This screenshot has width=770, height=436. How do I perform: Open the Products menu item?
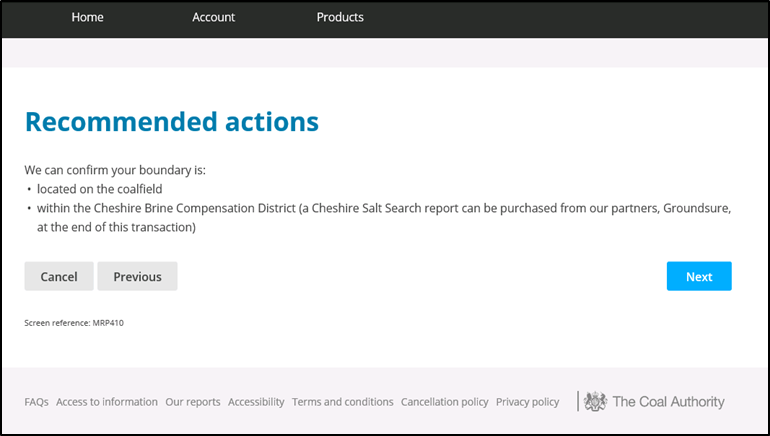coord(340,17)
